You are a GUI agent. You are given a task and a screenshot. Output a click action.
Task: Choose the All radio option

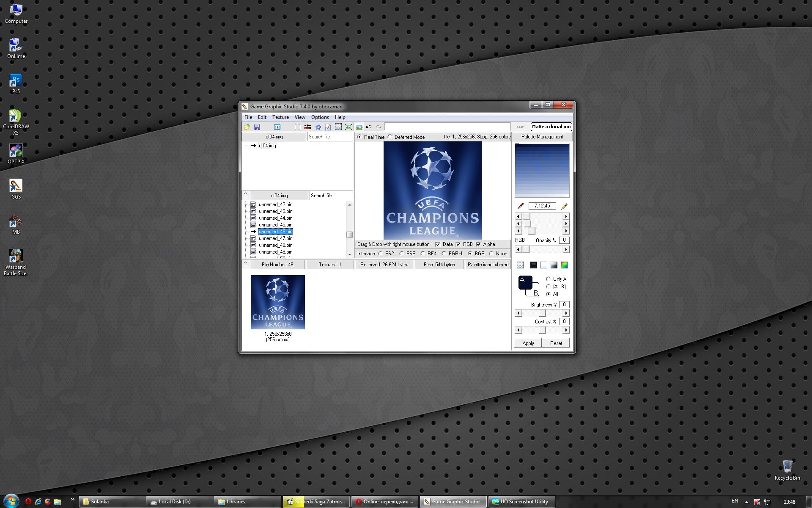pos(549,294)
